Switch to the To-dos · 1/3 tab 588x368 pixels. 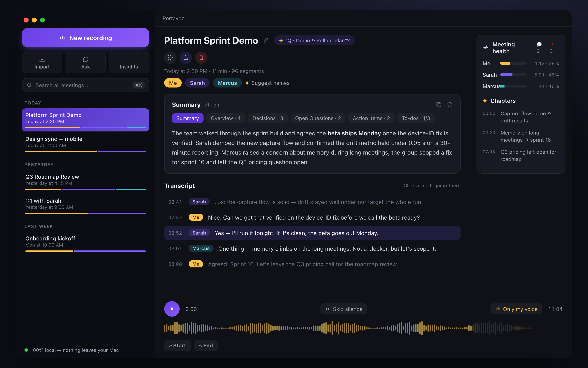click(x=416, y=118)
